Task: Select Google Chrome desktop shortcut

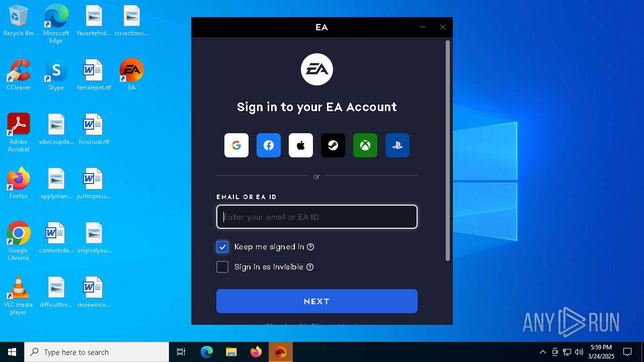Action: click(x=19, y=241)
